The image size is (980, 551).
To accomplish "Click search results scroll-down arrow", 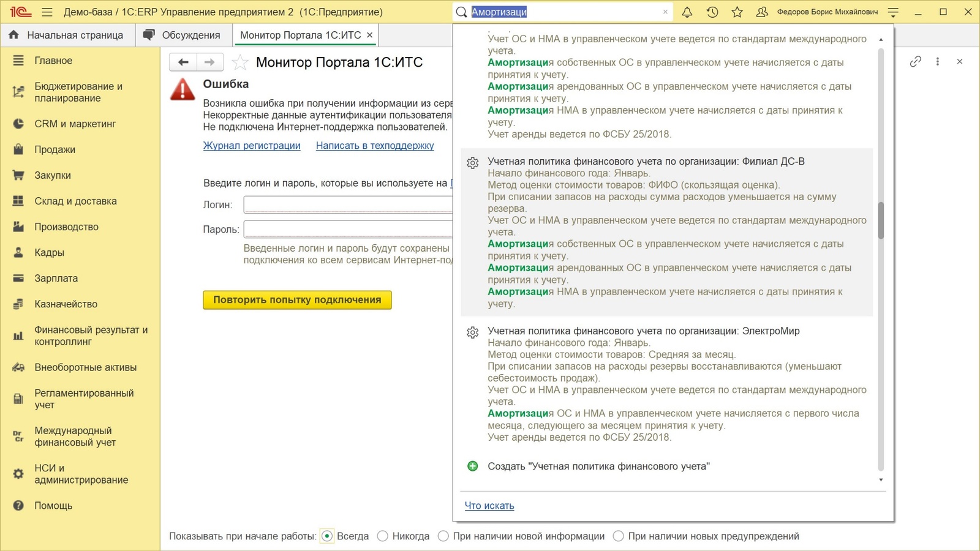I will pos(881,480).
